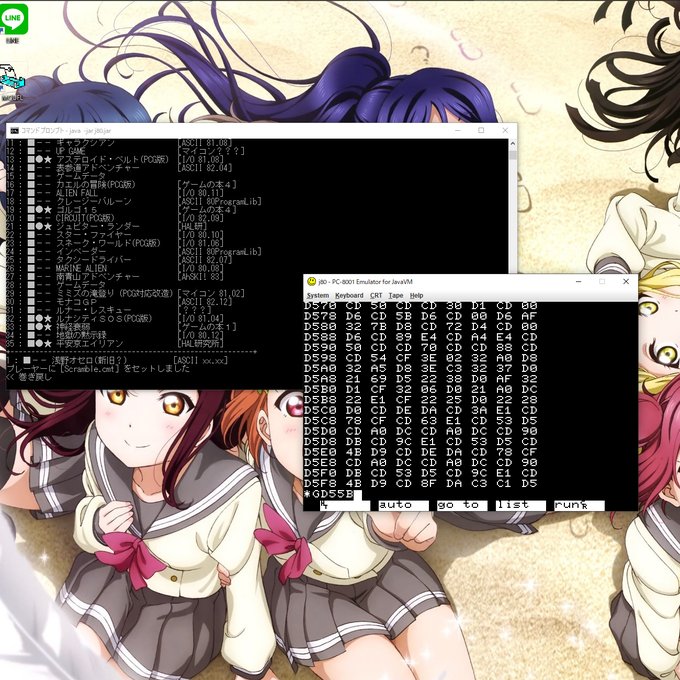Click the 'list' function key label
The height and width of the screenshot is (680, 680).
pos(520,505)
